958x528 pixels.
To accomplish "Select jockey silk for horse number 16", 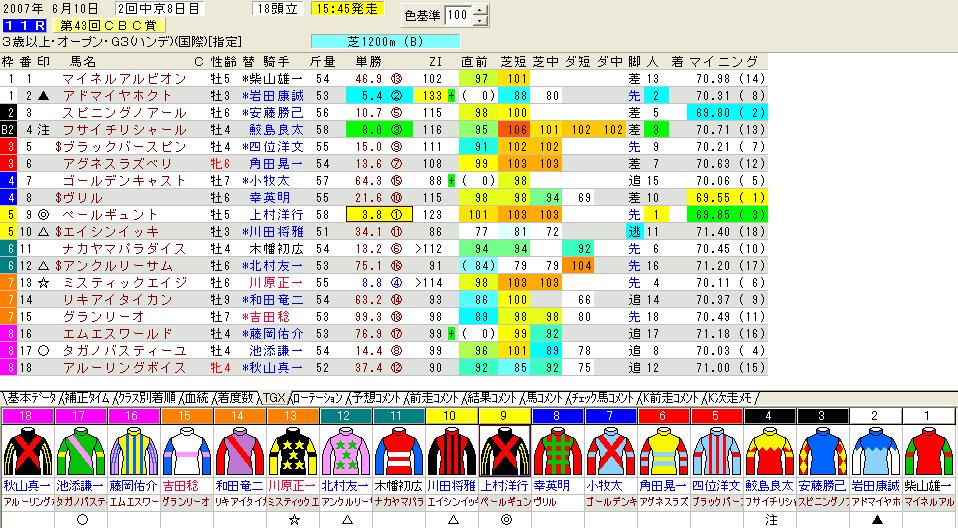I will (x=134, y=452).
